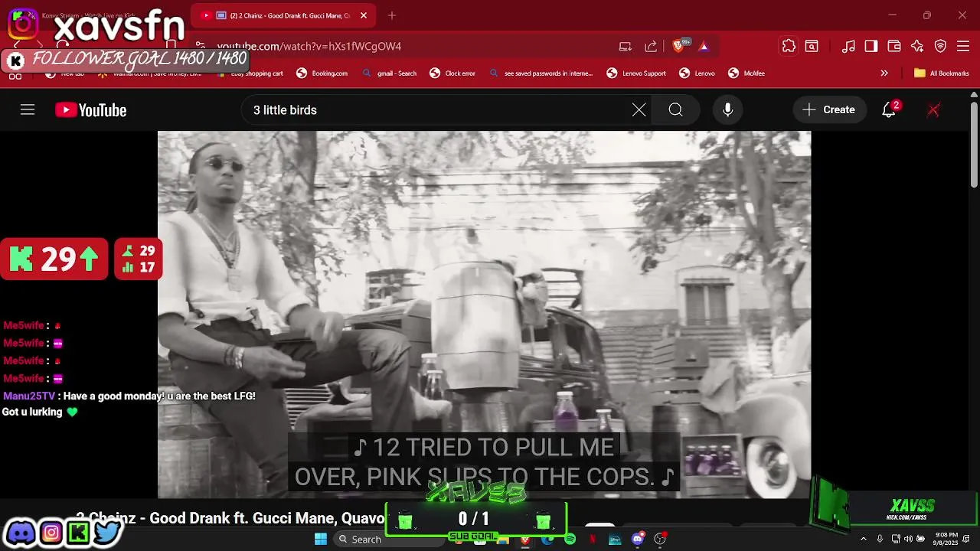
Task: Click the YouTube magnifier search button
Action: coord(675,110)
